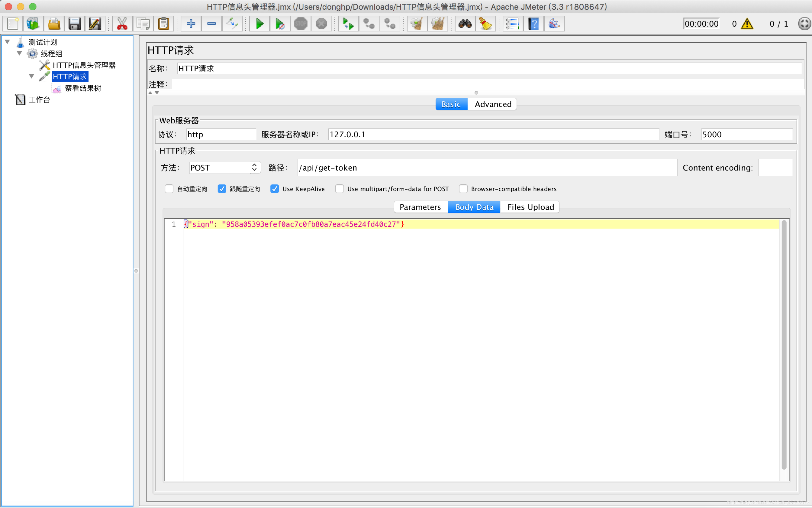Click the 名称 name input field

(x=489, y=69)
